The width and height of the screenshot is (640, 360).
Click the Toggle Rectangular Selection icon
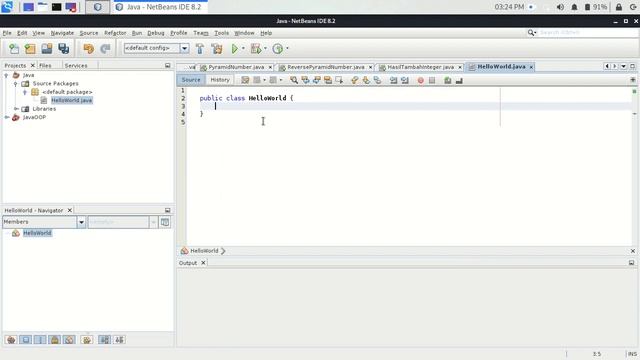[339, 80]
